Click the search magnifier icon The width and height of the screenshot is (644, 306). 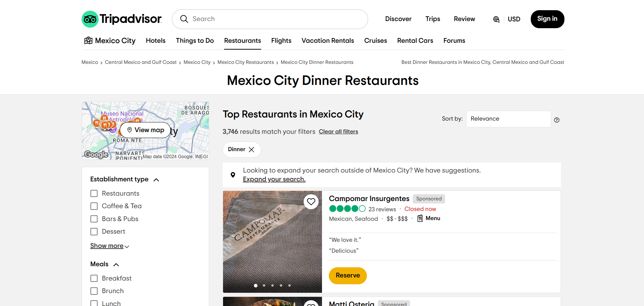coord(184,19)
